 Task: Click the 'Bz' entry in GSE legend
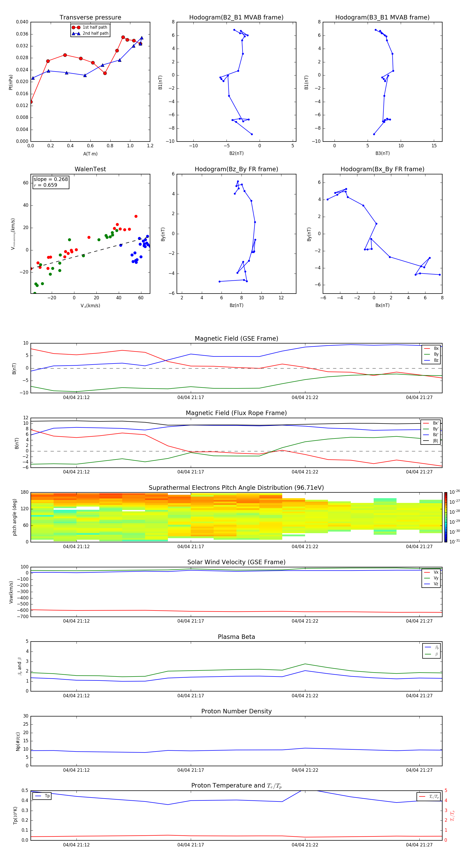(x=431, y=360)
